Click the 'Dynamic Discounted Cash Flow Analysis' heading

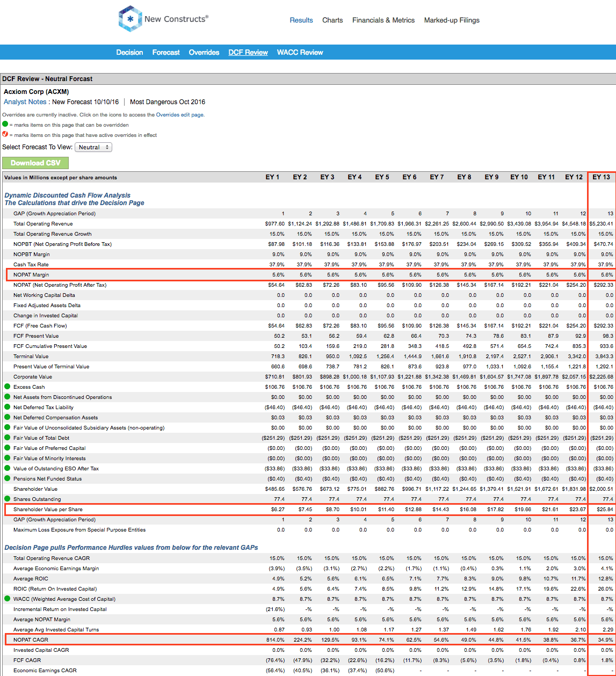point(67,195)
